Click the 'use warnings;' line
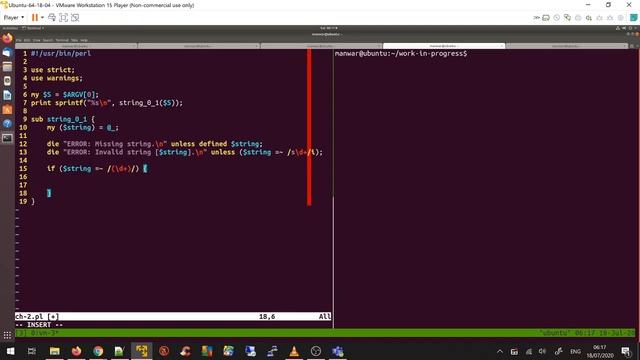 click(x=57, y=78)
